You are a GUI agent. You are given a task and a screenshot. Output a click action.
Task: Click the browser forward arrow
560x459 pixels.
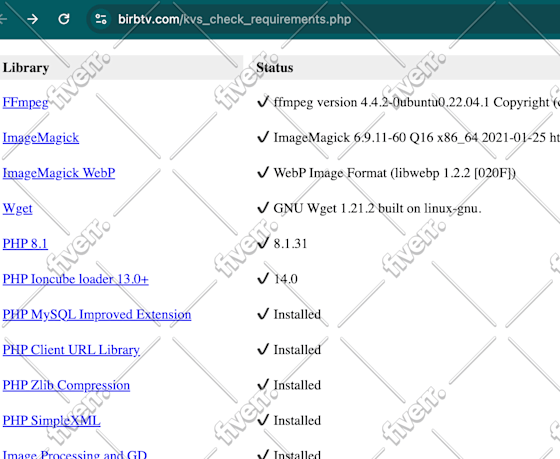click(x=32, y=19)
